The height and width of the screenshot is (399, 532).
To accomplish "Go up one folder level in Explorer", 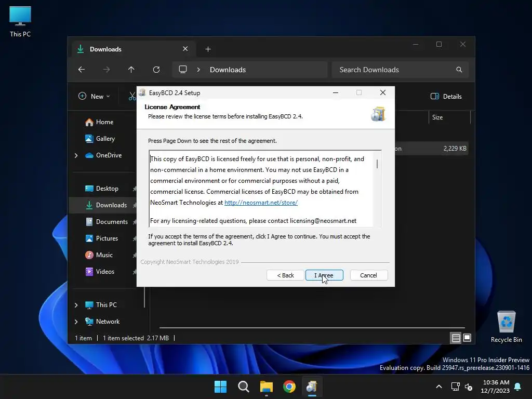I will pos(131,70).
